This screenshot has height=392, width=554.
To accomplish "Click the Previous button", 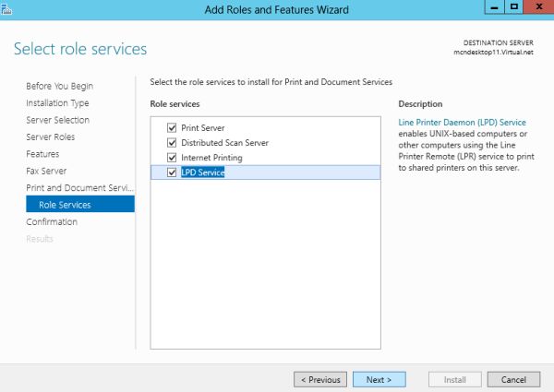I will pyautogui.click(x=319, y=379).
